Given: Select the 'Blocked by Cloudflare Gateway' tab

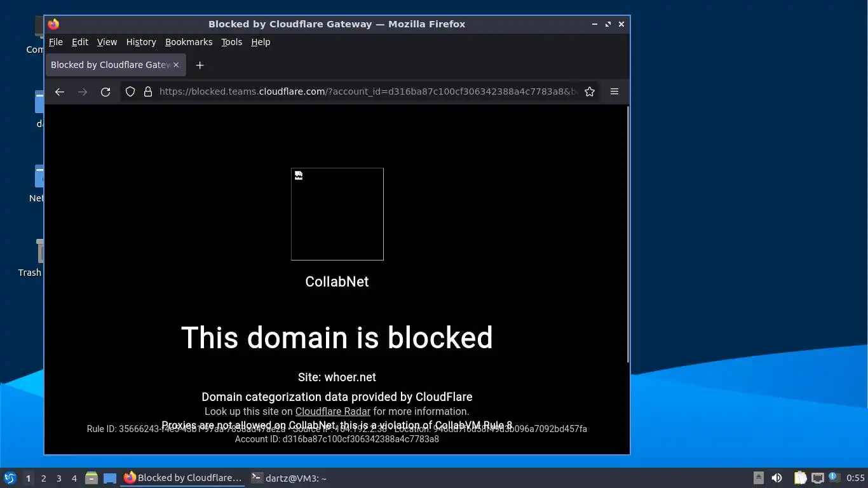Looking at the screenshot, I should [x=115, y=65].
